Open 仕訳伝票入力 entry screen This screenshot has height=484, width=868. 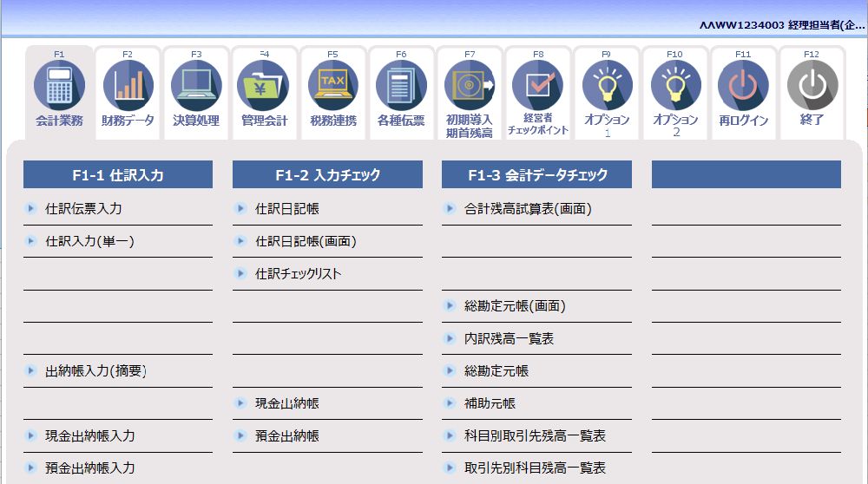(x=83, y=208)
